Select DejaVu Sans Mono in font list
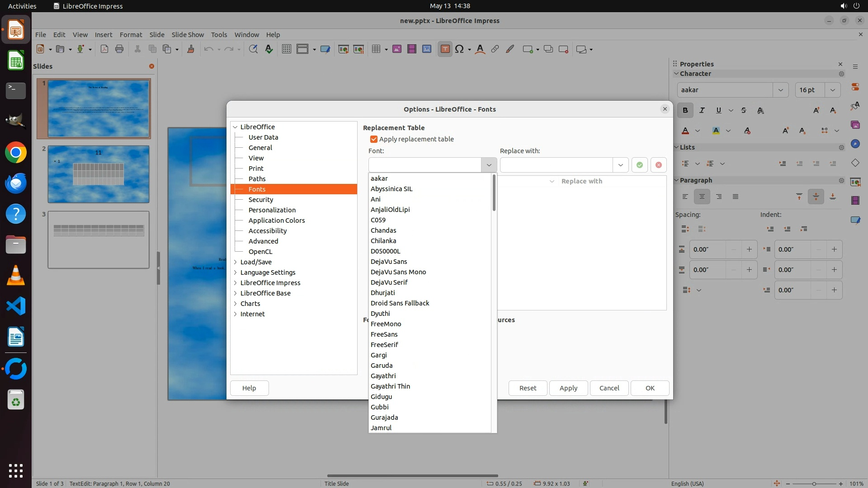The image size is (868, 488). [398, 272]
